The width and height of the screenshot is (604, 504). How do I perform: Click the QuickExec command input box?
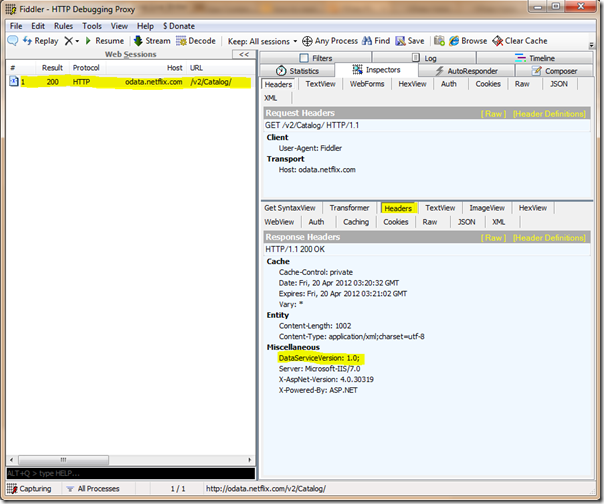[x=131, y=473]
